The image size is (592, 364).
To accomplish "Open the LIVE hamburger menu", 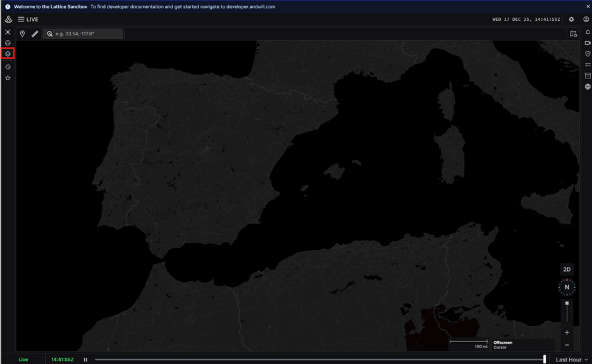I will coord(21,20).
